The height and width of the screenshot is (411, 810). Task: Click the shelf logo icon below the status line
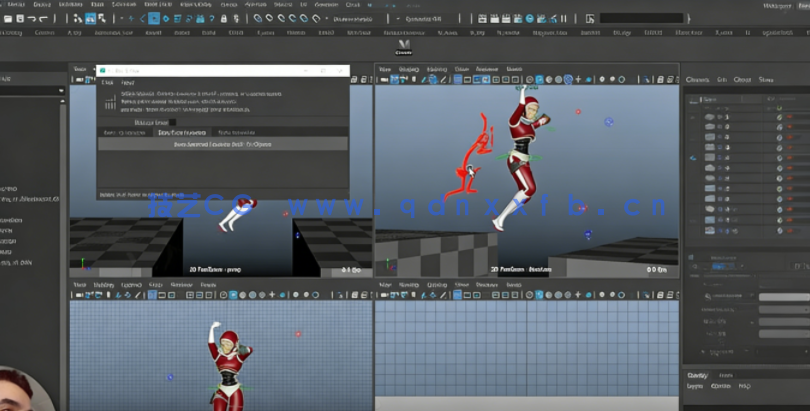tap(404, 46)
